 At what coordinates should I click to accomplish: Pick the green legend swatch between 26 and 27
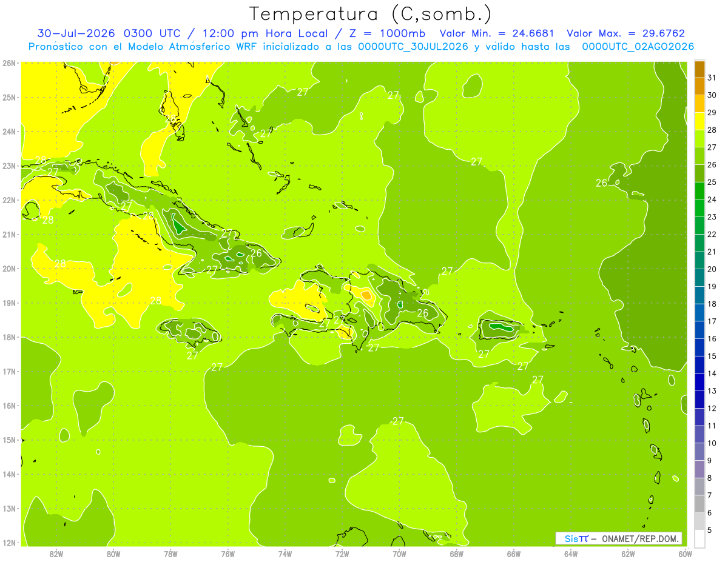click(699, 156)
